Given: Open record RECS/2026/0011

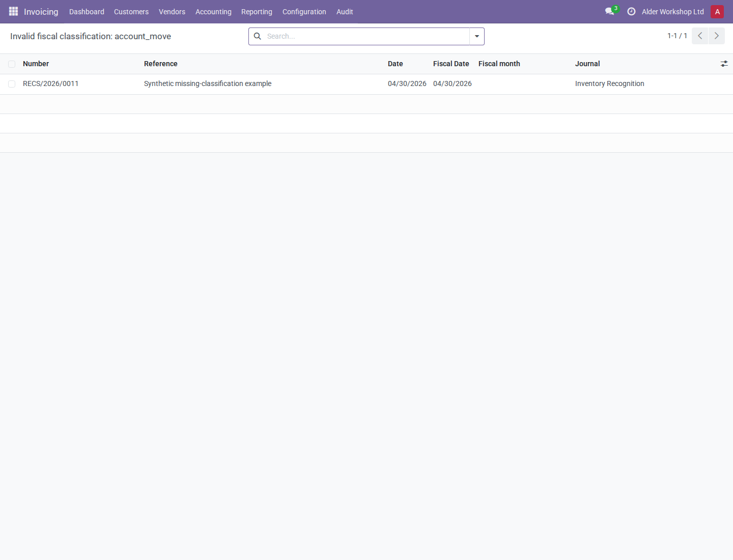Looking at the screenshot, I should click(51, 83).
